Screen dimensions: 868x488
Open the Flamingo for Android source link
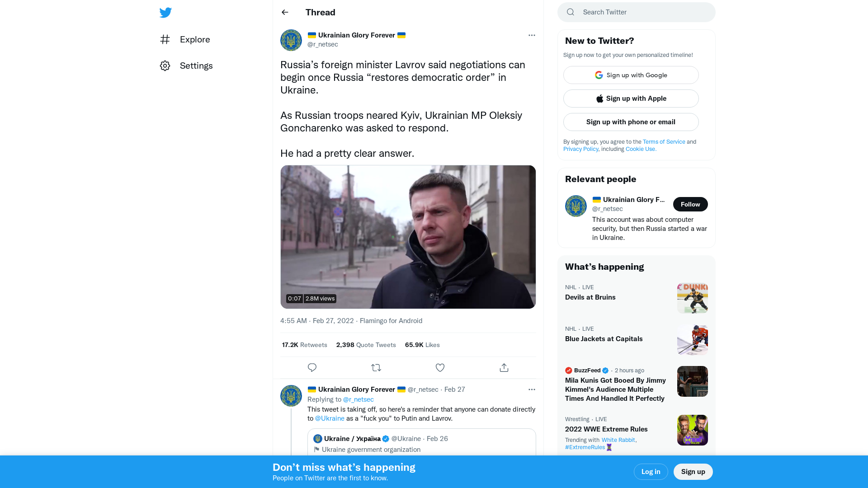click(391, 321)
